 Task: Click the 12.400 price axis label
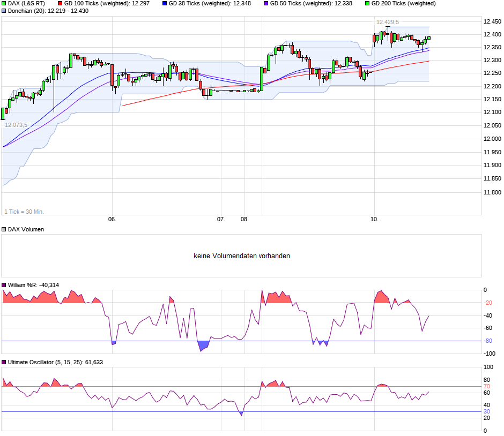(492, 34)
